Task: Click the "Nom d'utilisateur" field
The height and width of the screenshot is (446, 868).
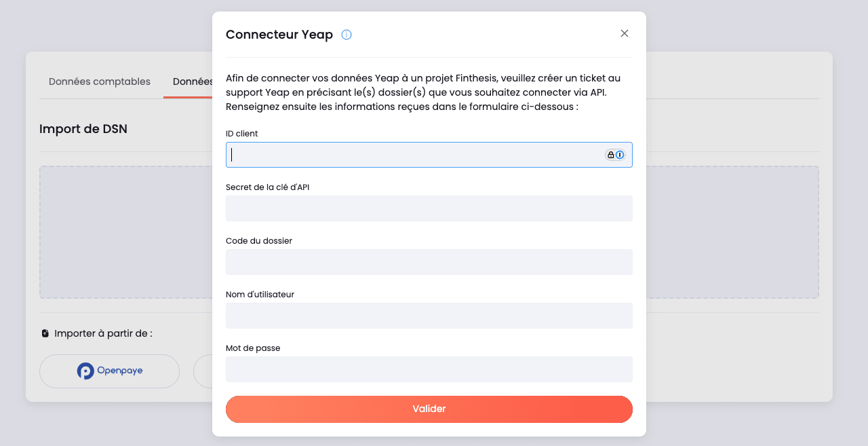Action: [x=429, y=316]
